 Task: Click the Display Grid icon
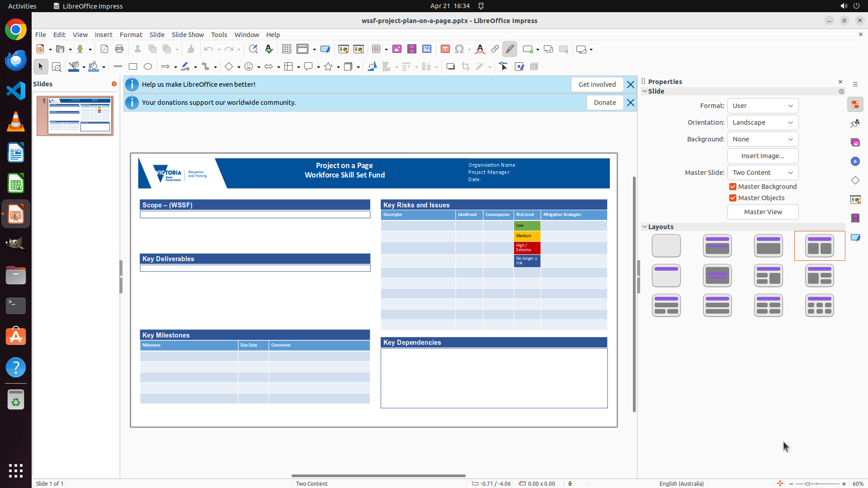287,49
